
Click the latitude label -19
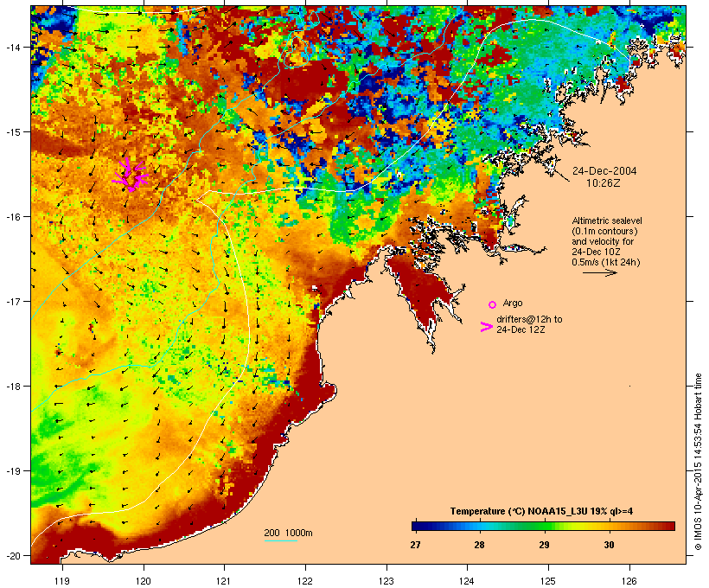[x=13, y=471]
